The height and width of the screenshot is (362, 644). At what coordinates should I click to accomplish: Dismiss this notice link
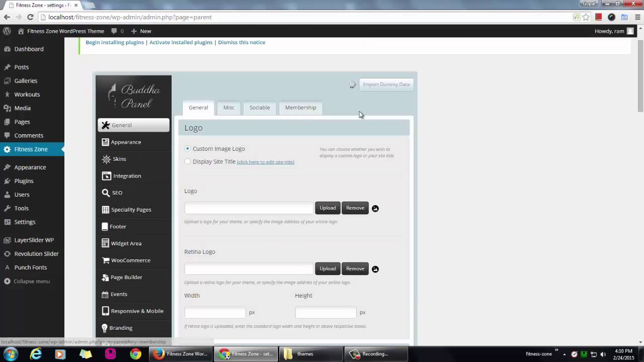tap(242, 42)
